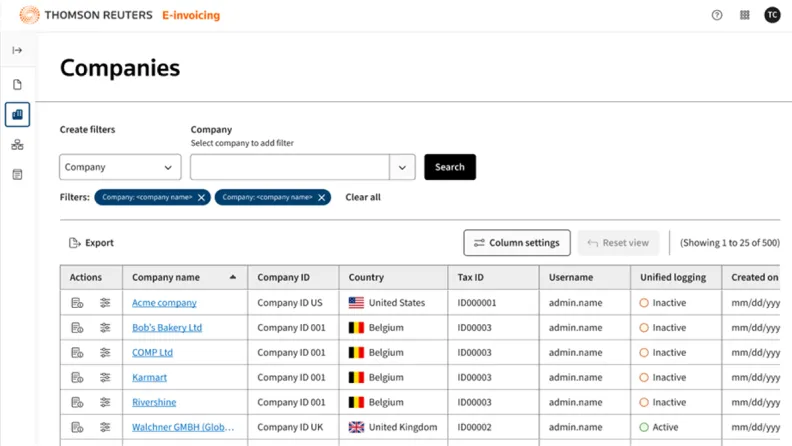Open the documents page in sidebar
Screen dimensions: 792x446
pos(17,85)
